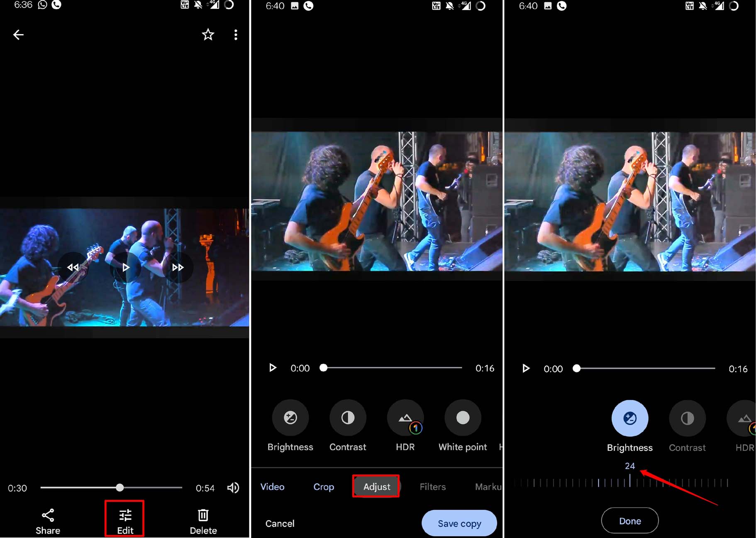Fast forward with skip-ahead control
Screen dimensions: 756x538
pyautogui.click(x=178, y=267)
